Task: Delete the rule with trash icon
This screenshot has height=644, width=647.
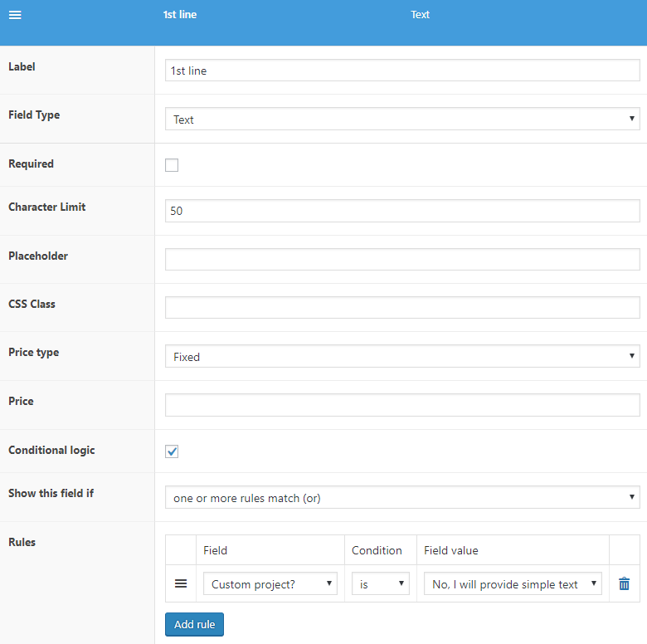Action: click(x=624, y=583)
